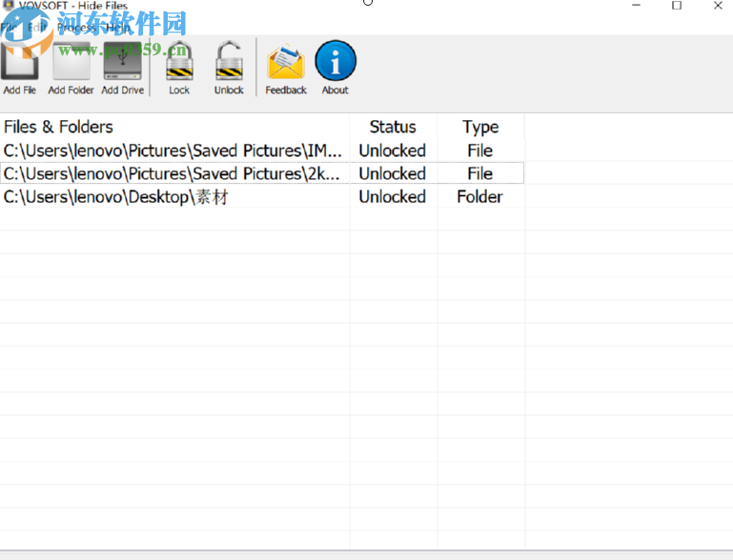
Task: Click Unlocked status of the 2k... file
Action: click(x=392, y=173)
